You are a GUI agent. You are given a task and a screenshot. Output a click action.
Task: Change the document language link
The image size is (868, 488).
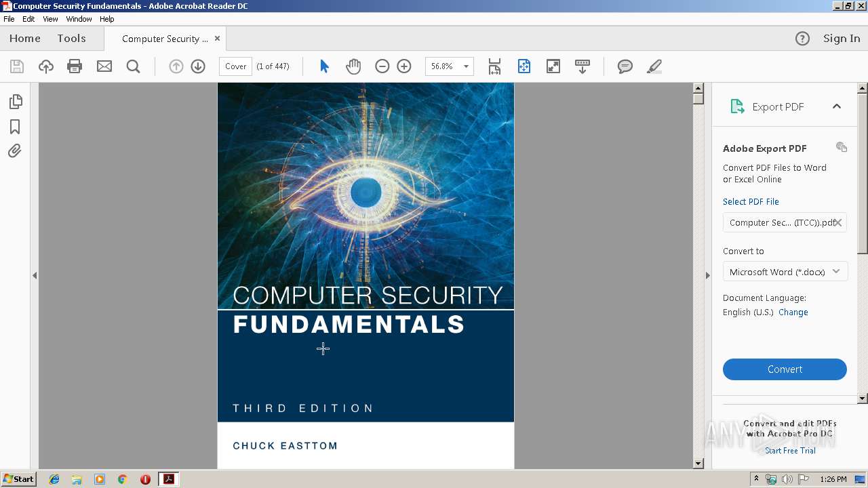(793, 312)
